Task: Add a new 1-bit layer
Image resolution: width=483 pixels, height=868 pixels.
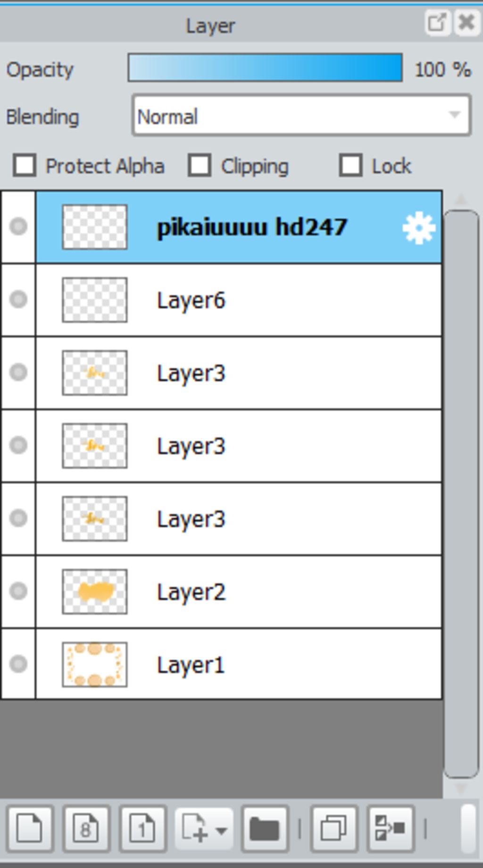Action: pyautogui.click(x=142, y=829)
